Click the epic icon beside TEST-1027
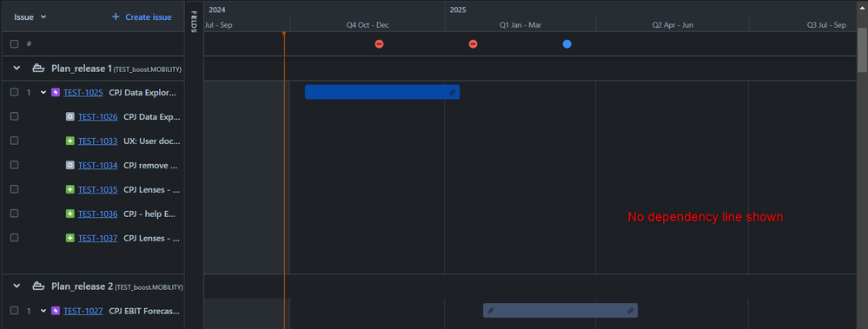Screen dimensions: 868x329 pos(56,311)
